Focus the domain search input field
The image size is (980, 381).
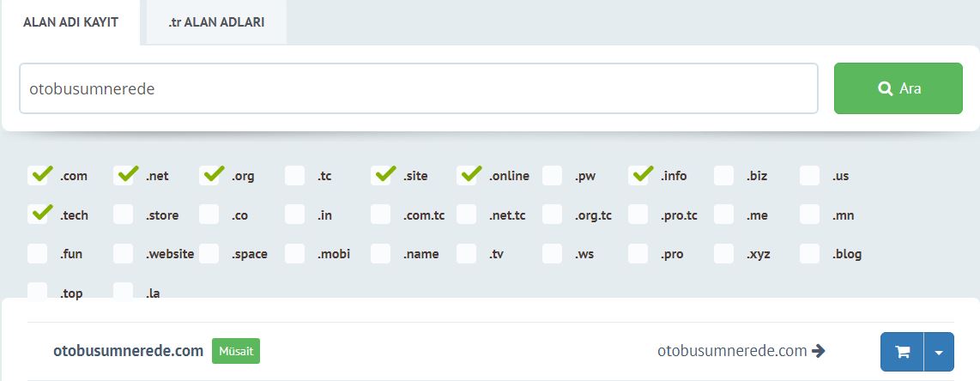[x=418, y=88]
